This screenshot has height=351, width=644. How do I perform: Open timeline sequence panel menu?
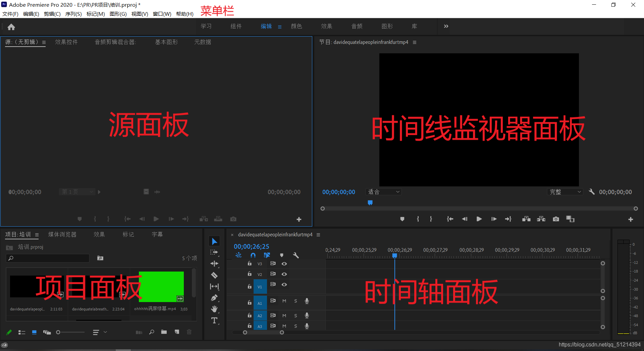[318, 235]
